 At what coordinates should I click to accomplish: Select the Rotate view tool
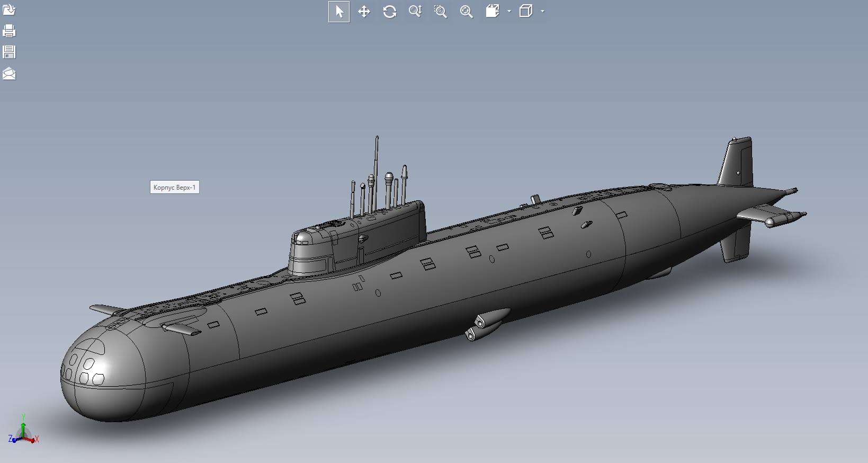tap(390, 12)
